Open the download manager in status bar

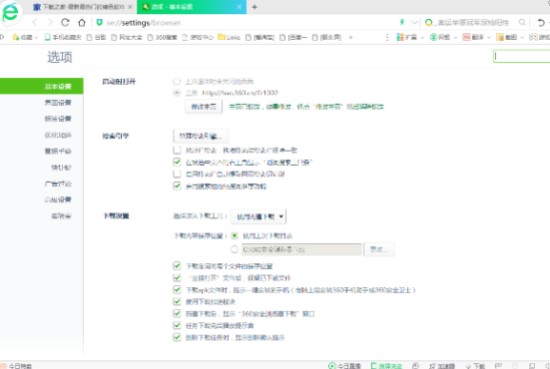pos(475,366)
